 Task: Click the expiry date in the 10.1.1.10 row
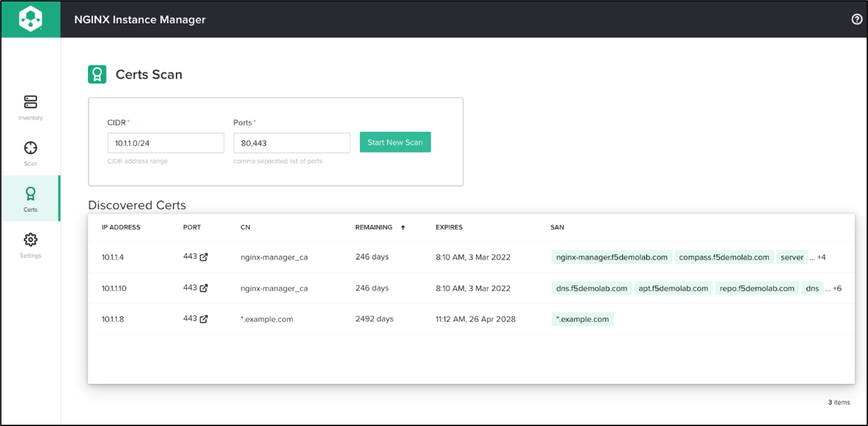(473, 289)
